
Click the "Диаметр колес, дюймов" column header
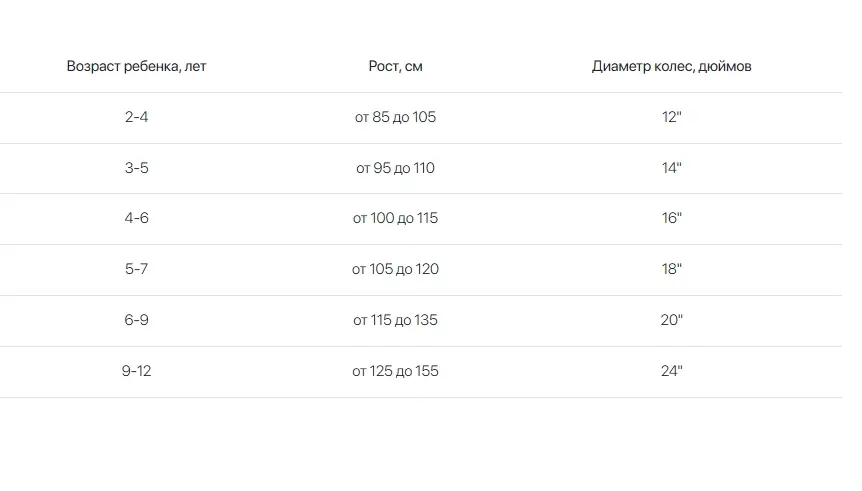(x=671, y=67)
